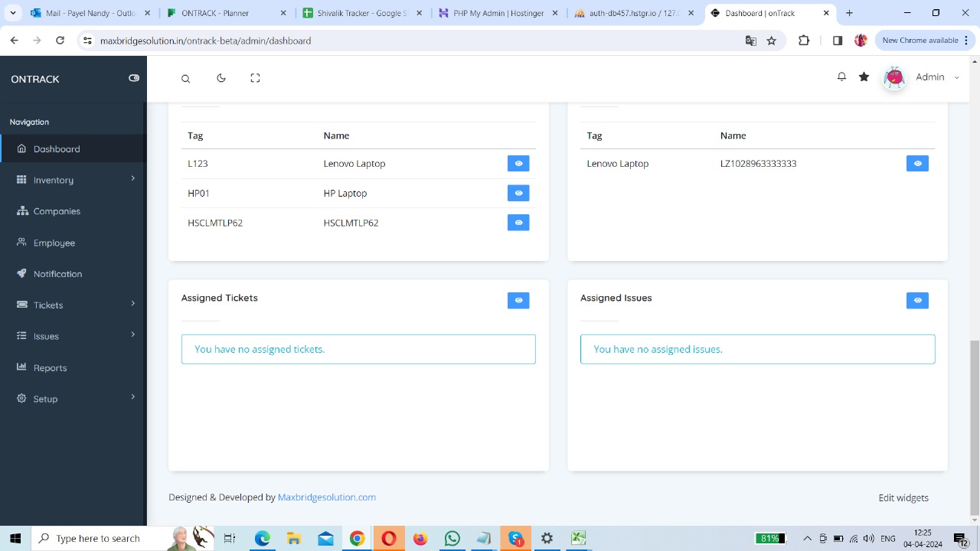This screenshot has height=551, width=980.
Task: Click the star icon in header
Action: coord(864,77)
